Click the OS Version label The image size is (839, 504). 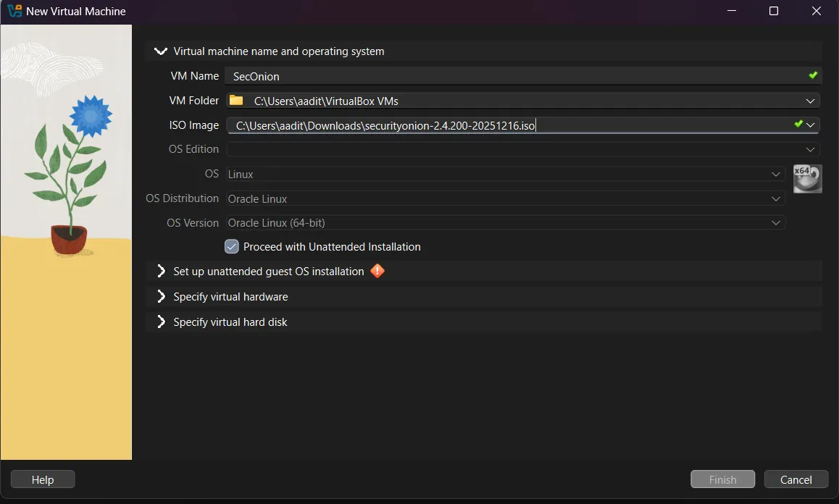pos(193,222)
